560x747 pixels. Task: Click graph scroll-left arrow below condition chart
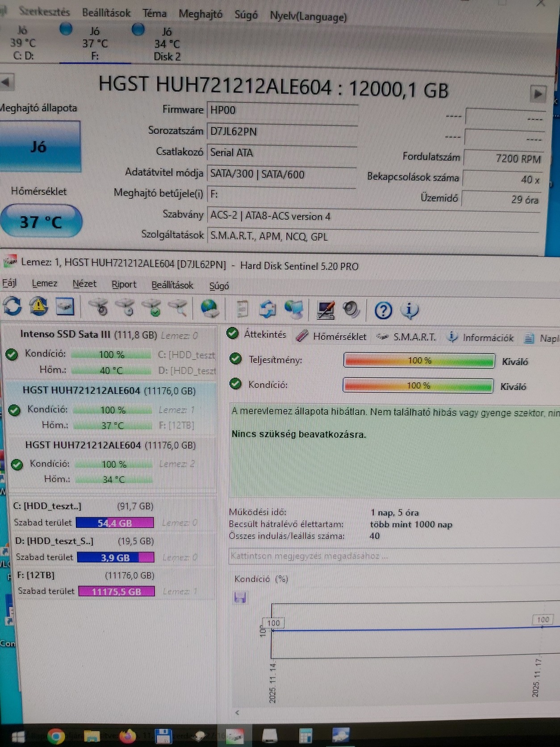click(237, 713)
